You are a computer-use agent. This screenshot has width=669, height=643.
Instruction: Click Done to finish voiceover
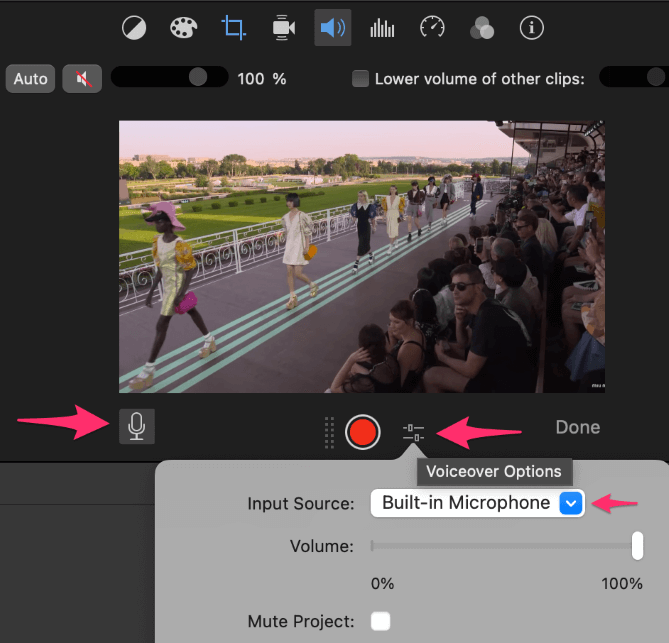(x=577, y=427)
